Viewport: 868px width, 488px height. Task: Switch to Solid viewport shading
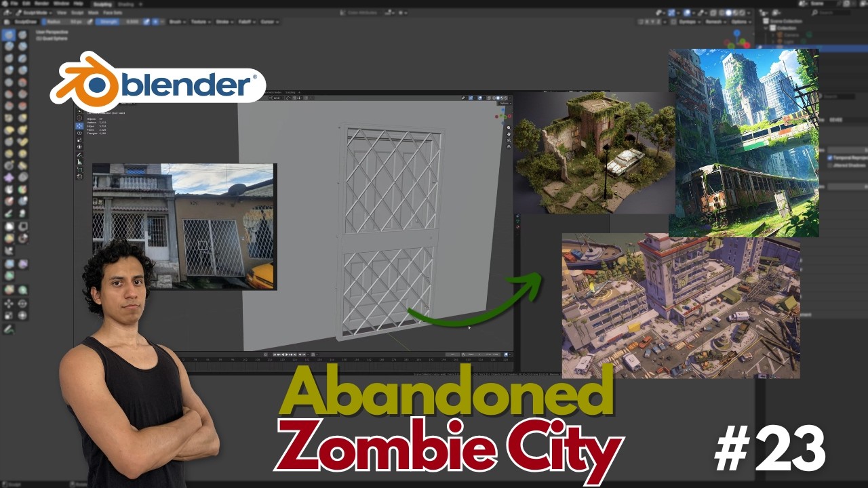(x=728, y=13)
